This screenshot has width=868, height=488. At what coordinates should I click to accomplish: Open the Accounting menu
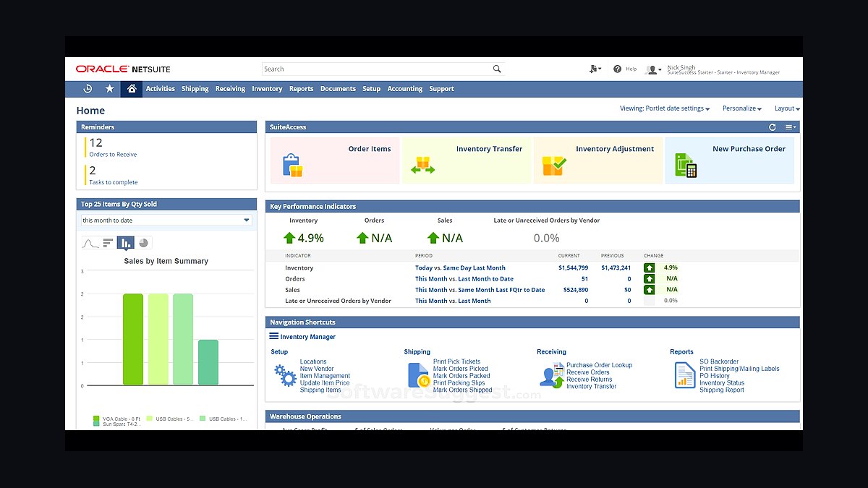(404, 89)
